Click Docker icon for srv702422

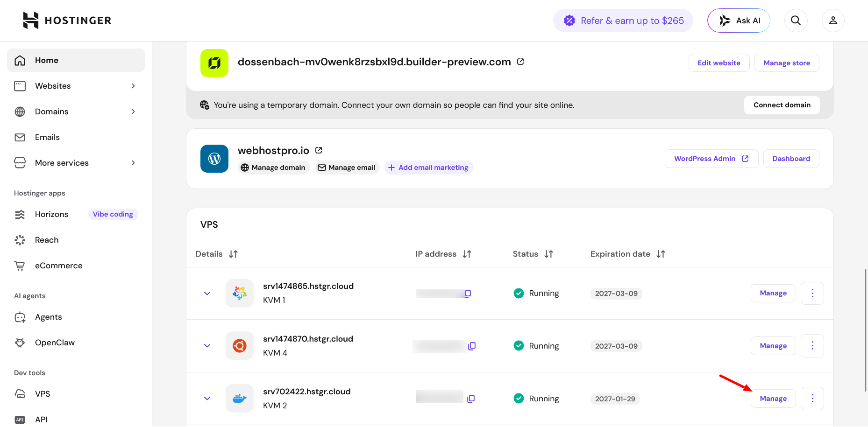click(240, 399)
